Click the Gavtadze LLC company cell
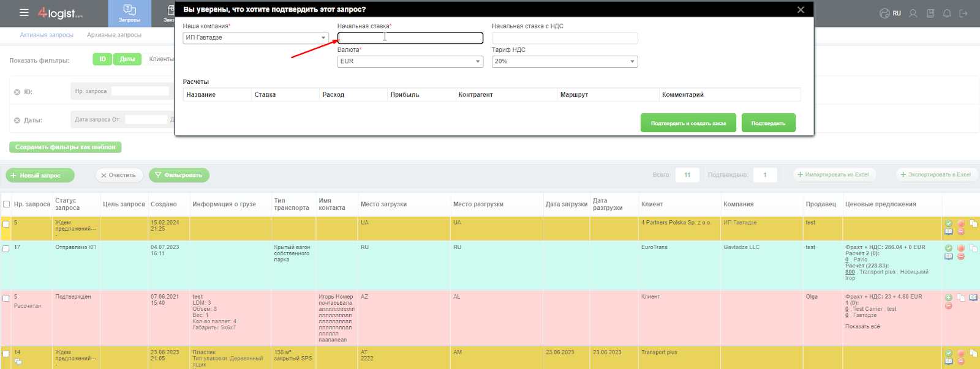980x369 pixels. click(x=741, y=247)
